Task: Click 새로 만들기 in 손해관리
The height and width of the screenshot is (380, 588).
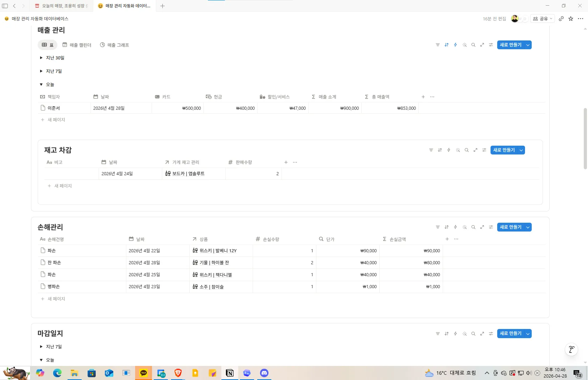Action: click(x=511, y=227)
